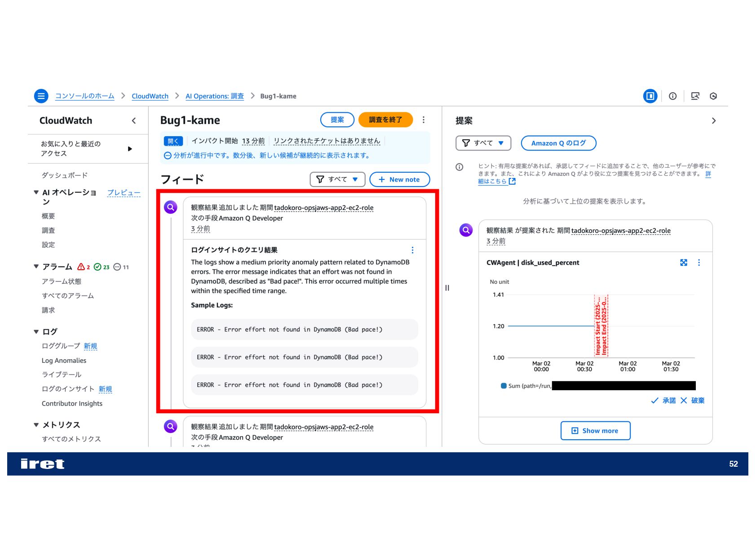Open ログのインサイト in sidebar

click(68, 389)
